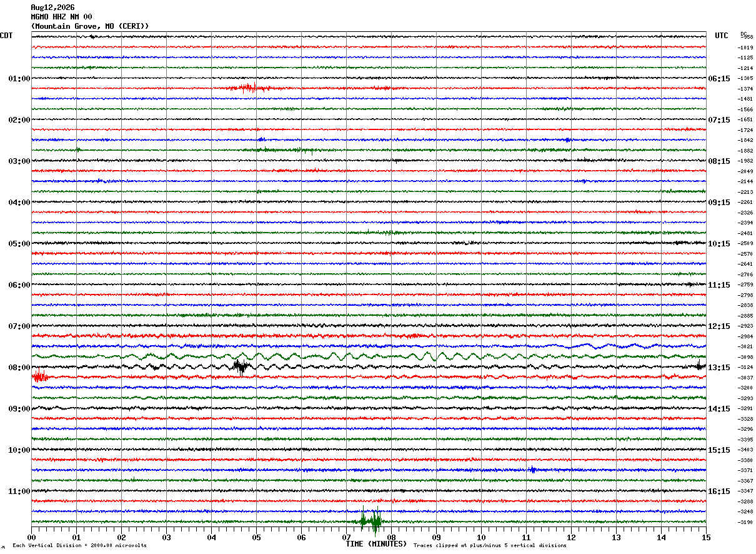This screenshot has width=756, height=554.
Task: Click the Mountain Grove, MO (CERI) text
Action: tap(90, 26)
